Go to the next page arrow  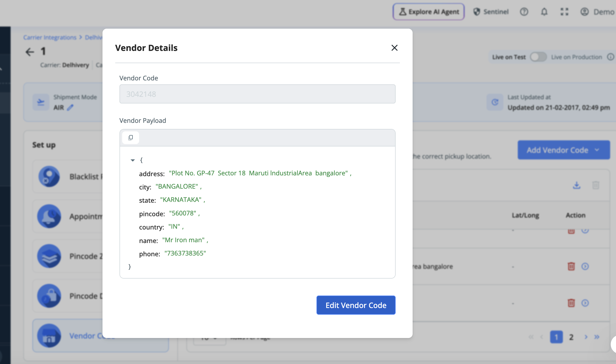click(586, 337)
